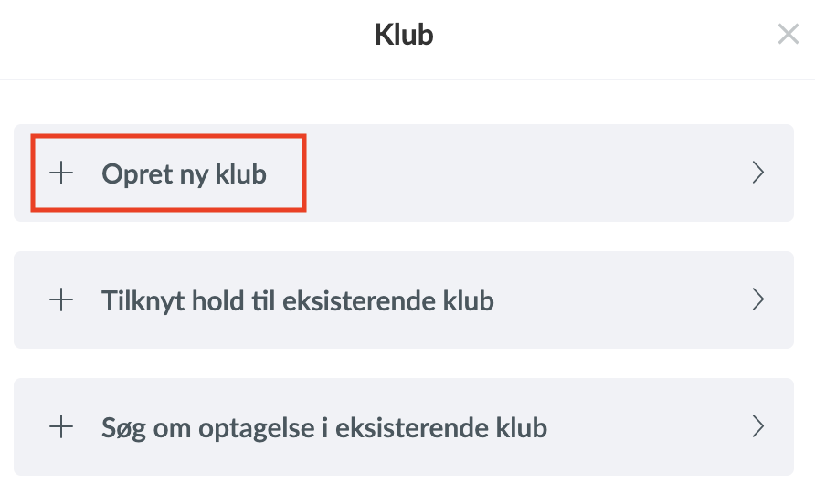
Task: Close the Klub dialog with the X
Action: pyautogui.click(x=788, y=35)
